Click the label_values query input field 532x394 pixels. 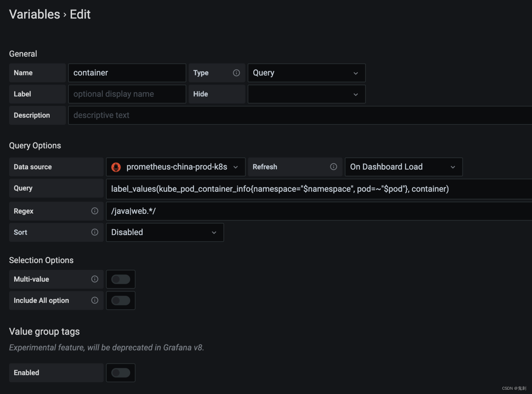(319, 189)
